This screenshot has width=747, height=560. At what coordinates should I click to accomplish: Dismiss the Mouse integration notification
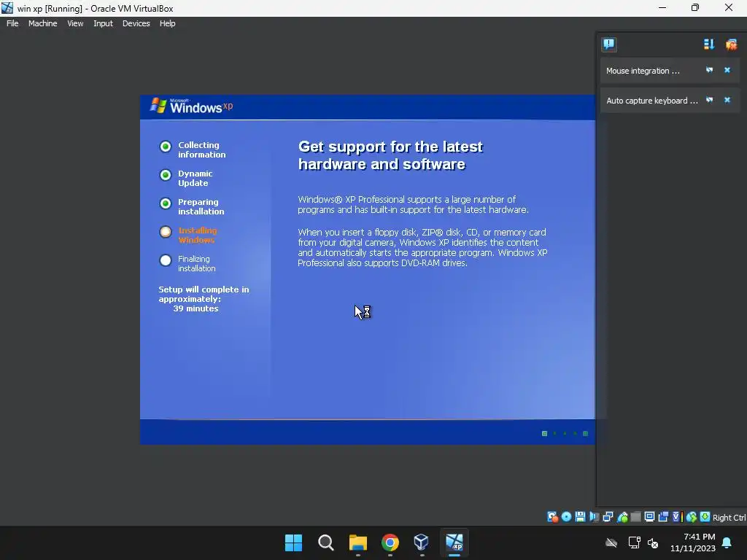pos(727,70)
